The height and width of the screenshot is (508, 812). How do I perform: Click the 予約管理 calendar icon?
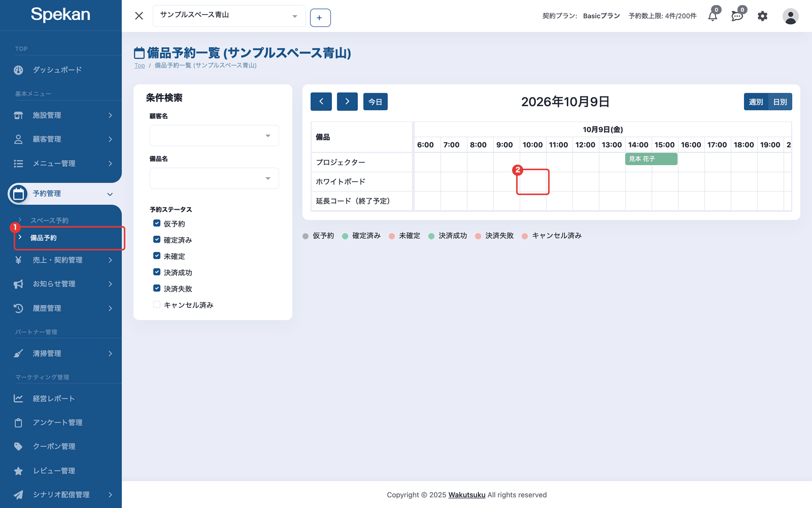18,194
